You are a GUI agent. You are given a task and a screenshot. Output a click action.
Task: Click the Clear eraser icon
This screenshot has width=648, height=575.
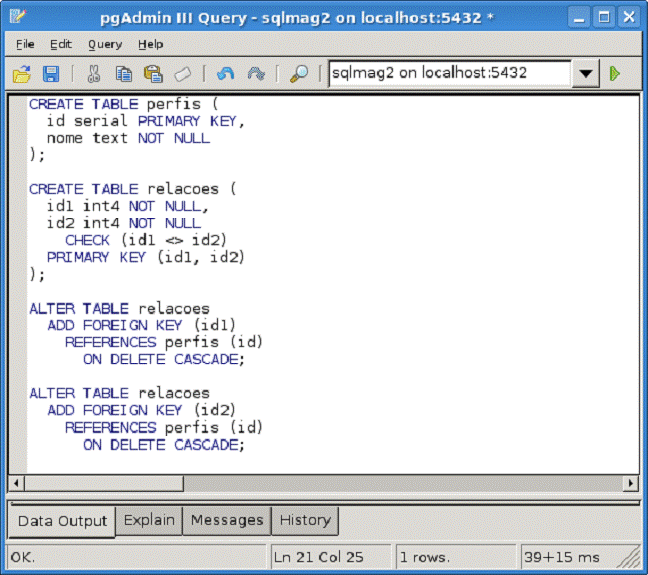(x=182, y=73)
